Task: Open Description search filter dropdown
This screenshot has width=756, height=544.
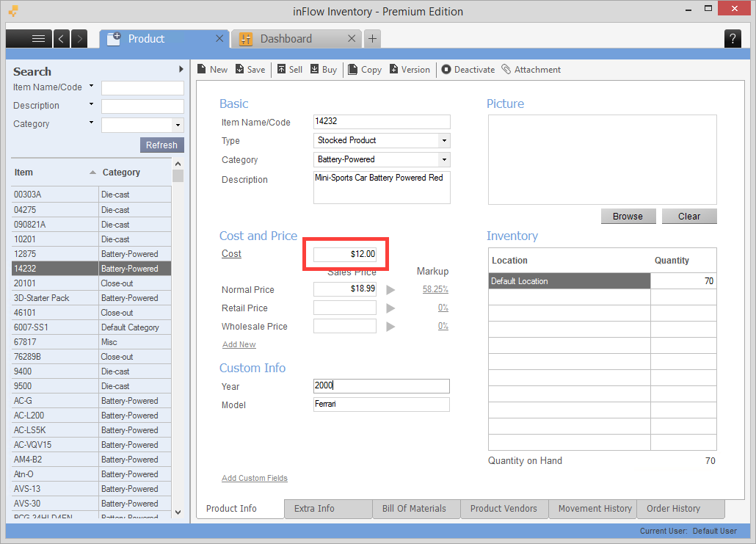Action: coord(91,104)
